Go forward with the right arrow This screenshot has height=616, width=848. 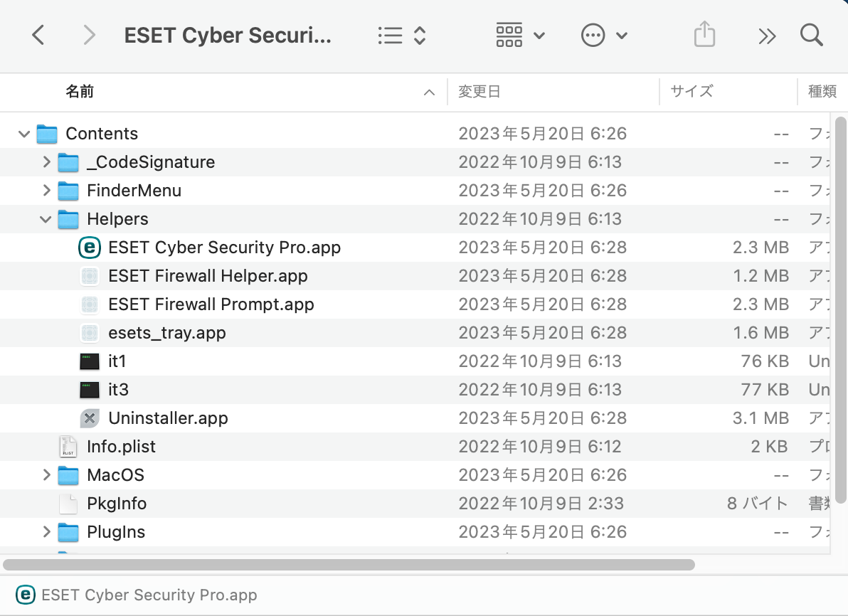(x=89, y=36)
